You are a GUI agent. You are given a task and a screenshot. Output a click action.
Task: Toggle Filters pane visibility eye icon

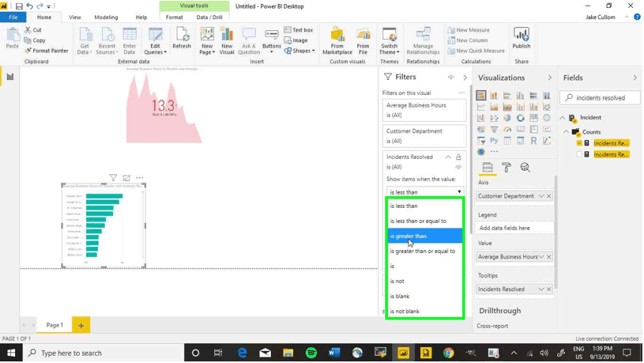click(451, 78)
